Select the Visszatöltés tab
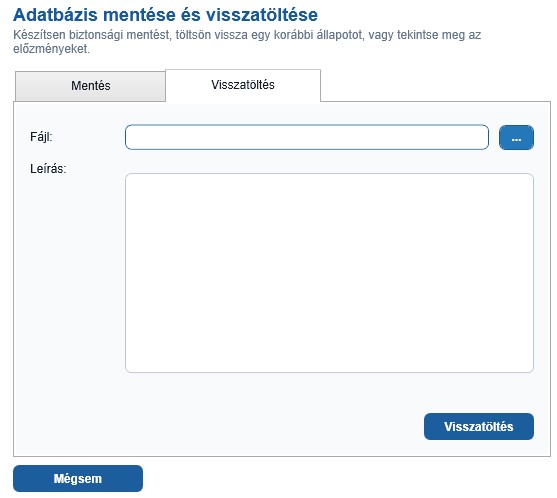557x498 pixels. pos(243,85)
